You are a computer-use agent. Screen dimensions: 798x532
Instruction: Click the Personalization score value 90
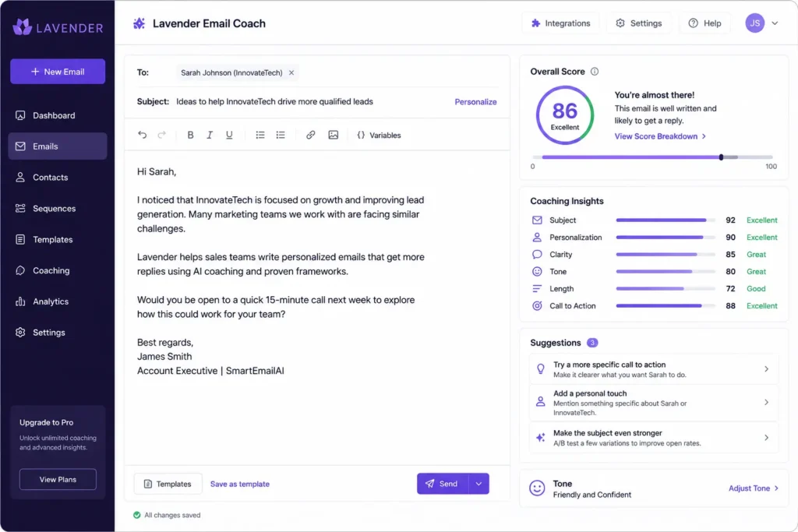coord(730,238)
